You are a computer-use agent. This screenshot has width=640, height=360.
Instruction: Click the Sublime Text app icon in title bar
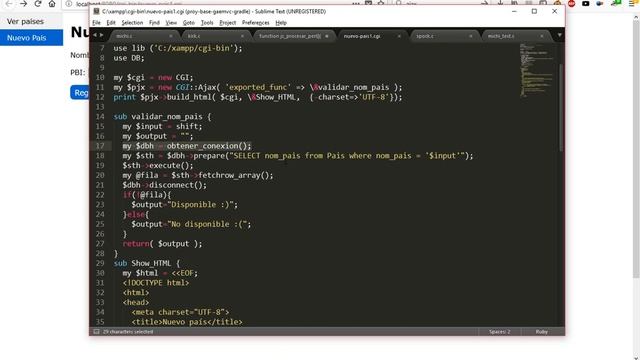pos(96,11)
